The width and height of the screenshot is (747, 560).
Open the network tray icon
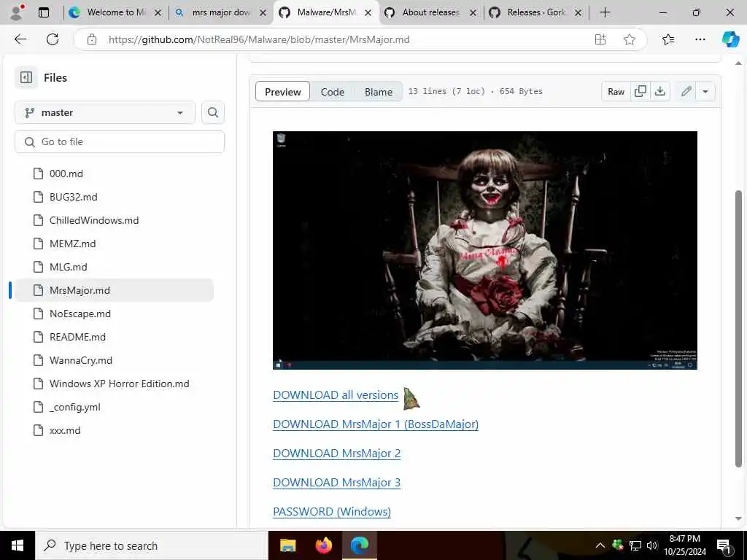(x=635, y=545)
